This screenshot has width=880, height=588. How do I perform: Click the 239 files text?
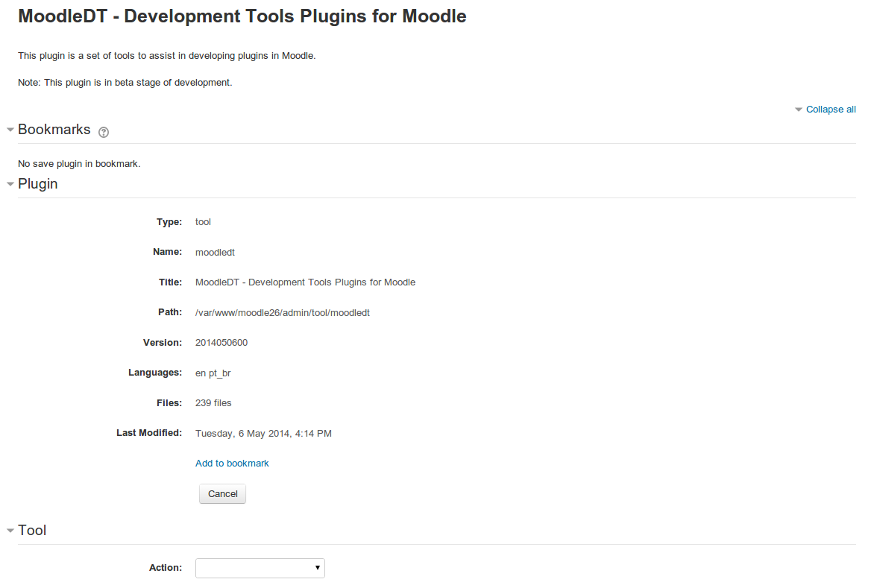213,403
